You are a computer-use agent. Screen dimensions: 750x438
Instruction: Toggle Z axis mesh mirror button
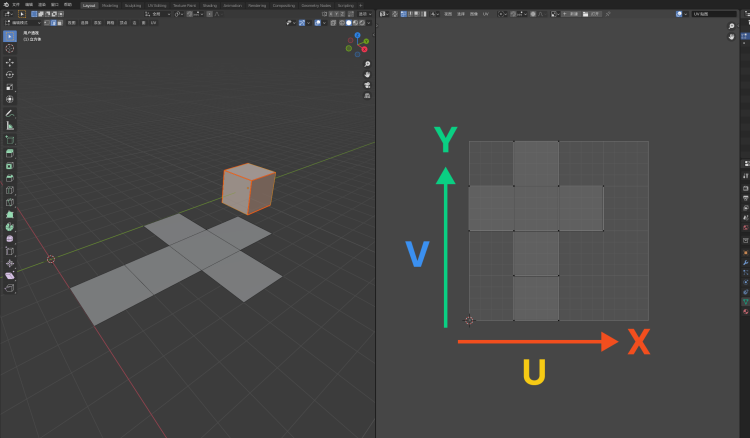[342, 14]
